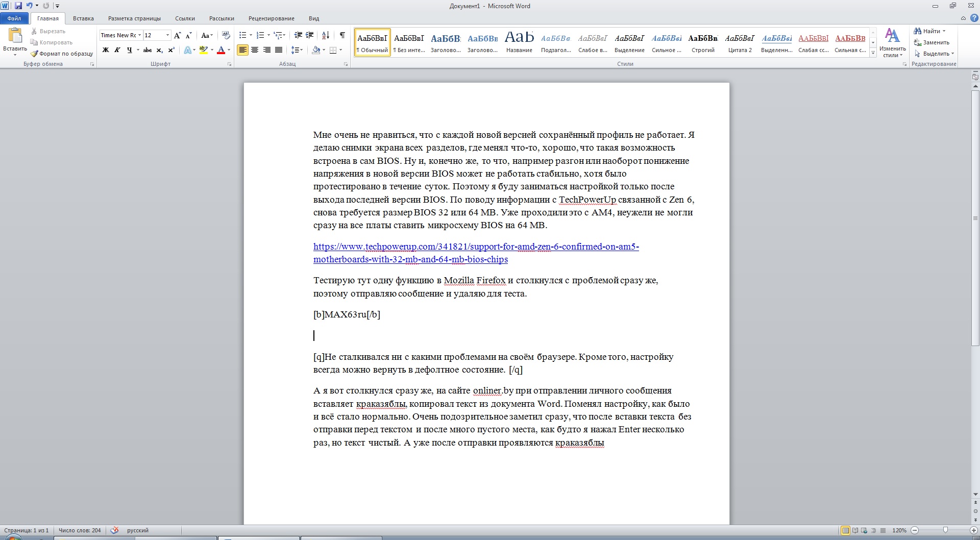The image size is (980, 540).
Task: Click the Вырезать (cut) command
Action: [48, 31]
